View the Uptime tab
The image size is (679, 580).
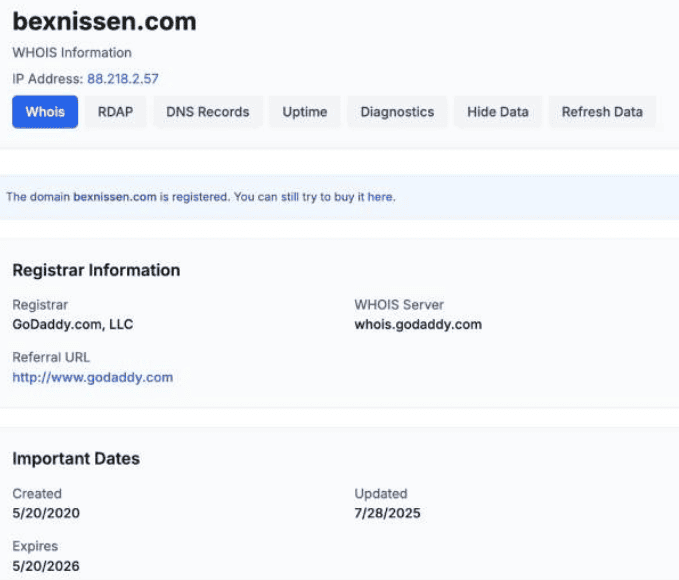coord(304,112)
